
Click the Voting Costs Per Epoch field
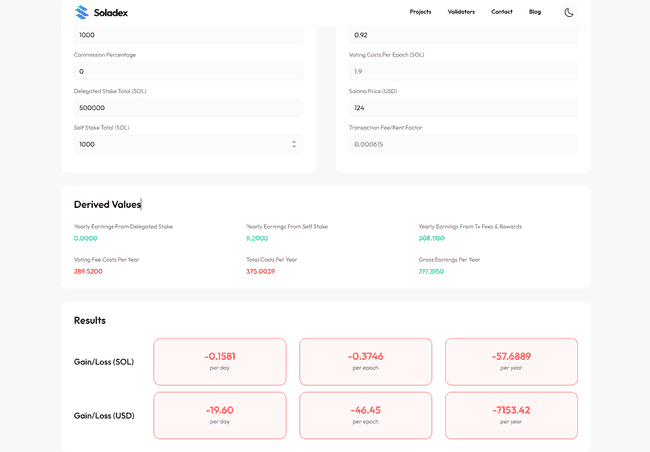462,72
